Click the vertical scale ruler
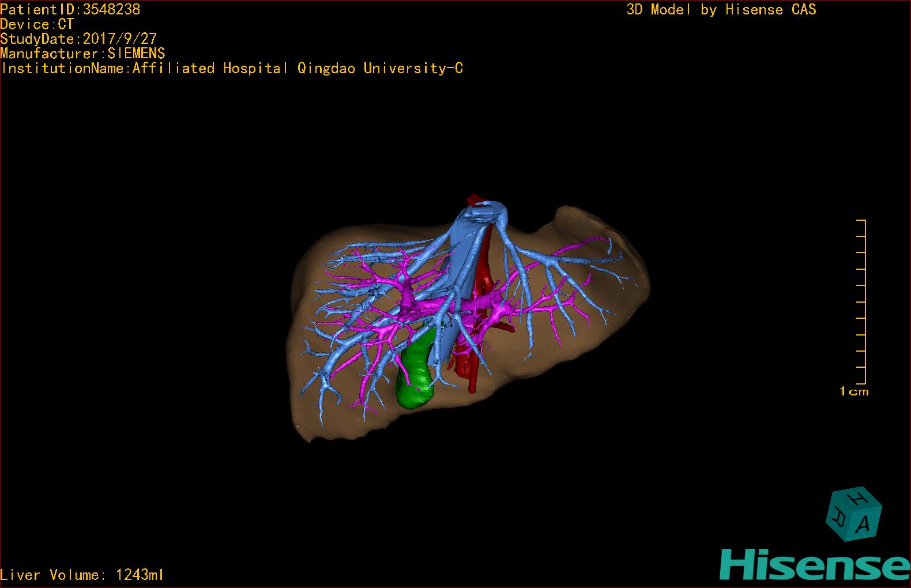This screenshot has width=911, height=588. coord(861,301)
